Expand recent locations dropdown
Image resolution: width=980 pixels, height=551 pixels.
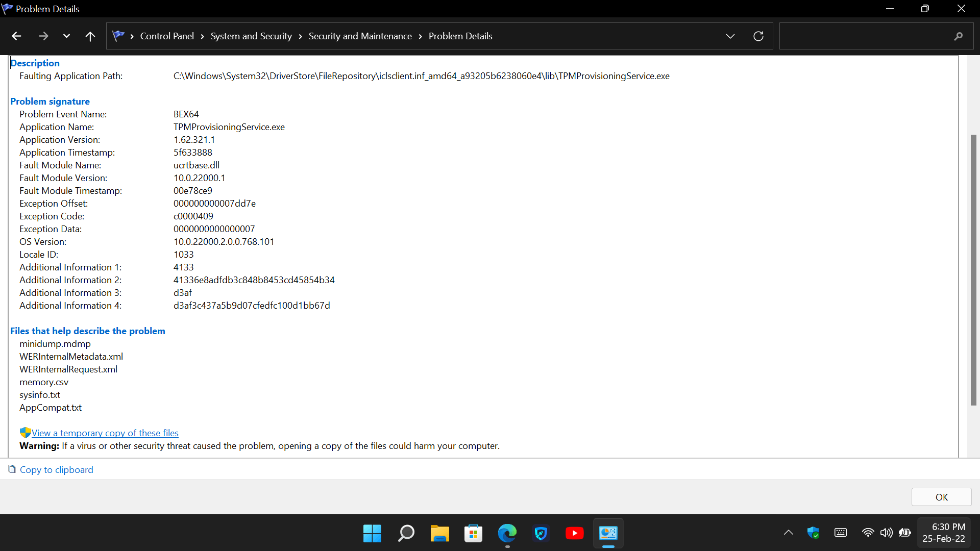pos(66,36)
